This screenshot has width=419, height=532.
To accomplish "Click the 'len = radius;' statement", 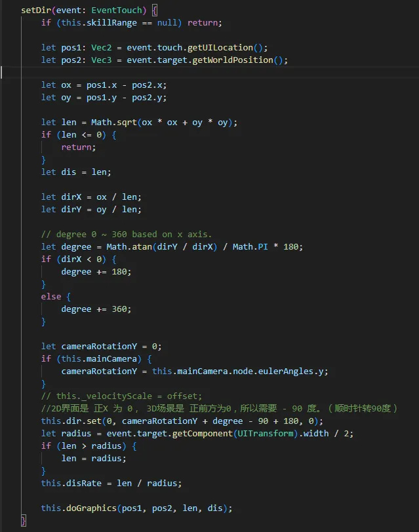I will [94, 459].
